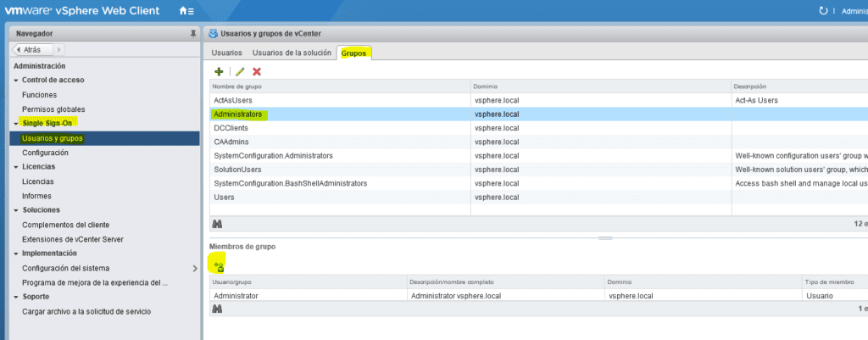Collapse the Licencias section
Viewport: 868px width, 340px height.
17,167
